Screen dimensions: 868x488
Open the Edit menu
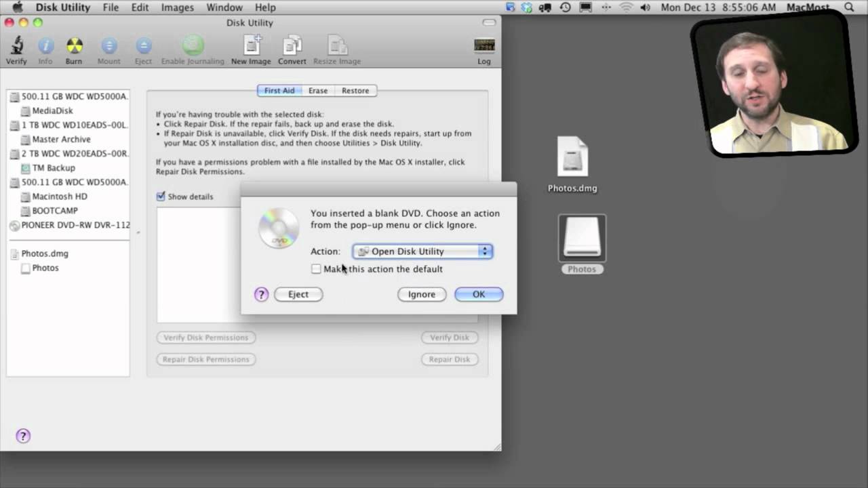140,7
